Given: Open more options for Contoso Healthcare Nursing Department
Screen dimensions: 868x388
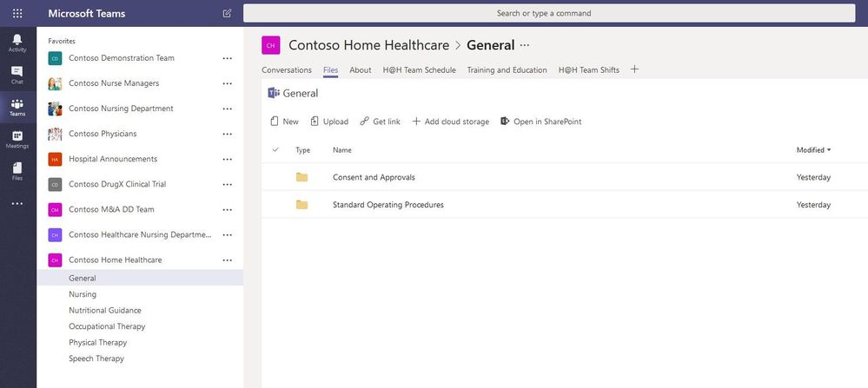Looking at the screenshot, I should pos(227,235).
